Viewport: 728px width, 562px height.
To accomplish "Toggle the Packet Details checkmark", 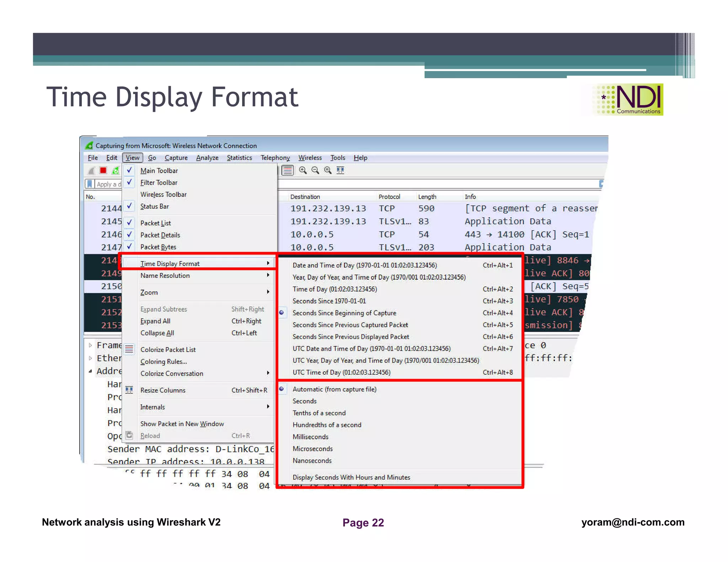I will [x=130, y=234].
